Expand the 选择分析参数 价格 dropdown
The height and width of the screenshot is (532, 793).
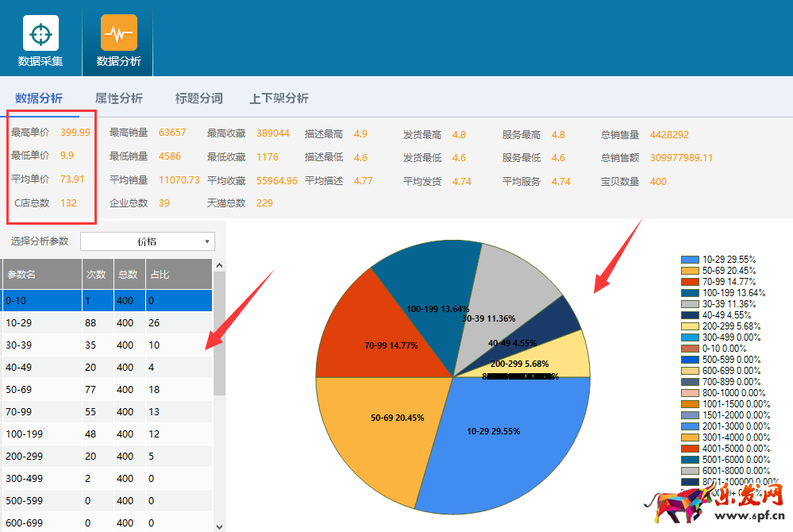point(148,241)
